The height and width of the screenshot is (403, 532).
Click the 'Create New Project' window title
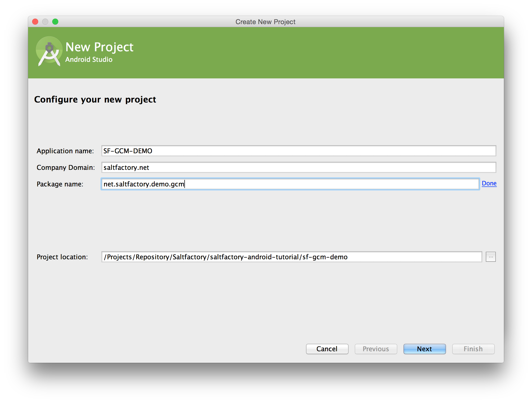coord(265,22)
